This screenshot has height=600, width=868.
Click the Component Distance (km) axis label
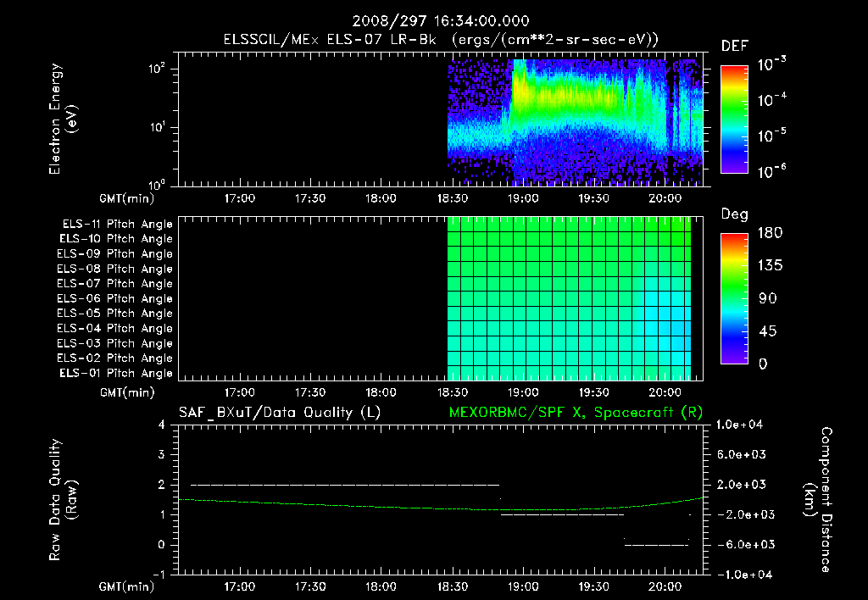[818, 499]
